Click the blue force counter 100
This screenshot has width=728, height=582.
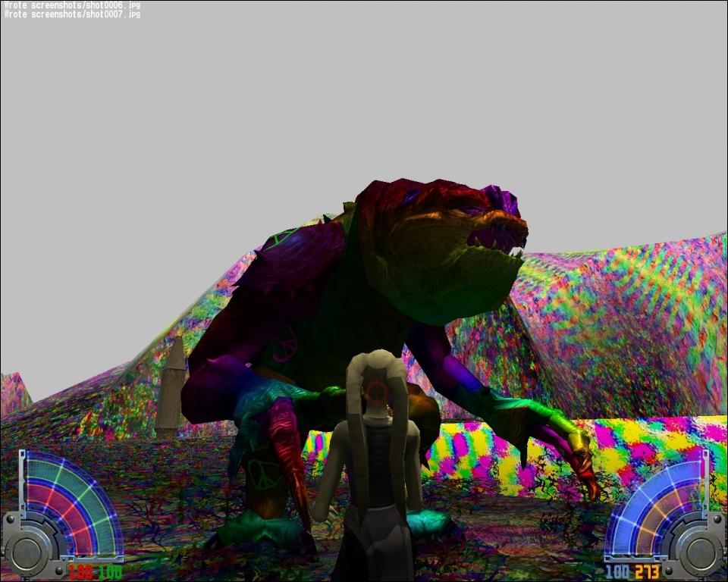pos(617,572)
